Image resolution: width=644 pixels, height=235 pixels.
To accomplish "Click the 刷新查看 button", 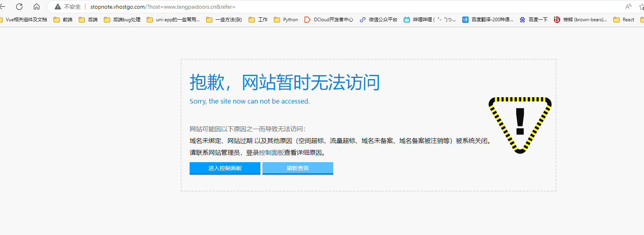I will (297, 168).
